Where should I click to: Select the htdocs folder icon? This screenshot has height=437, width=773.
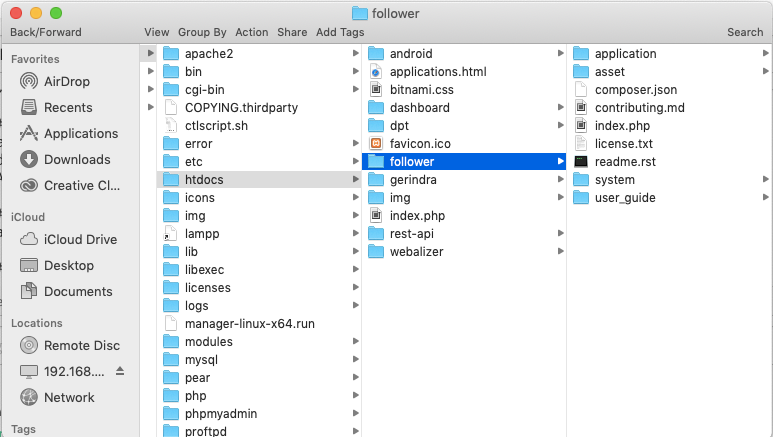[171, 180]
